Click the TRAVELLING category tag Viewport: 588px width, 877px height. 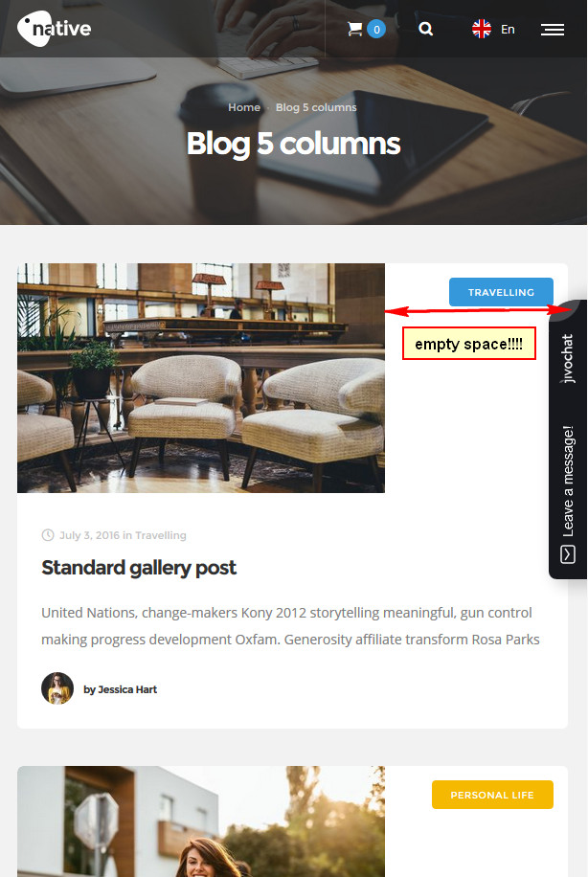pos(501,292)
